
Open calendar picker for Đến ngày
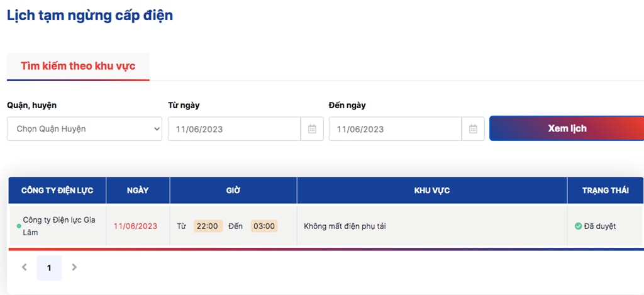click(x=473, y=129)
